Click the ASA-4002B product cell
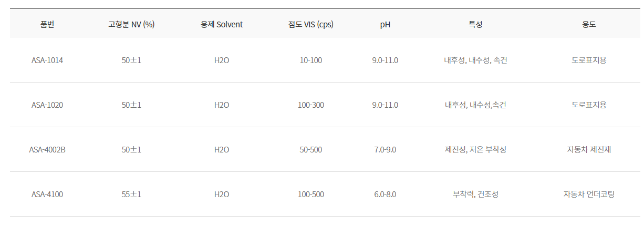 coord(47,150)
